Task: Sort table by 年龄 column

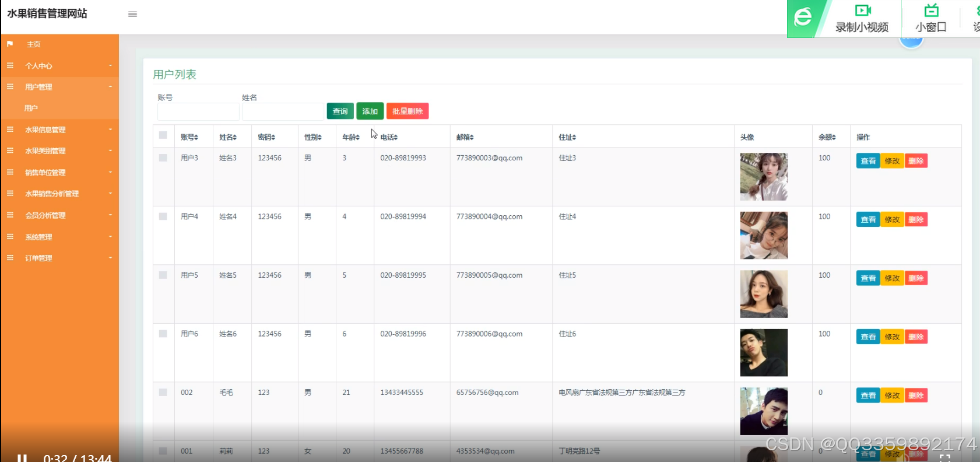Action: coord(351,137)
